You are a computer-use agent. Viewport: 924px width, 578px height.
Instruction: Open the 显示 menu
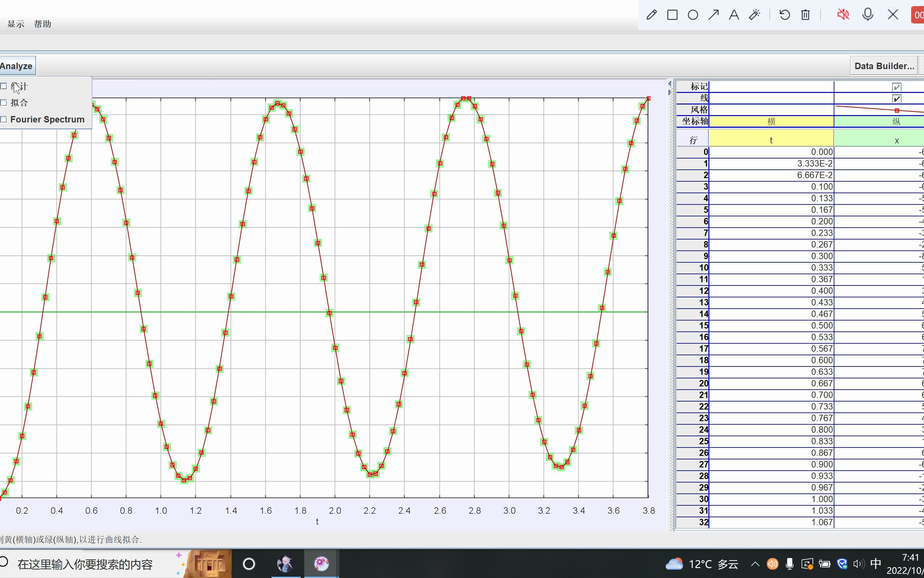tap(16, 24)
